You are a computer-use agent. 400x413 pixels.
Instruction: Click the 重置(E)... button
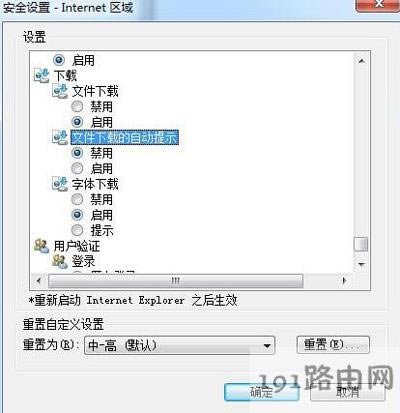point(333,344)
